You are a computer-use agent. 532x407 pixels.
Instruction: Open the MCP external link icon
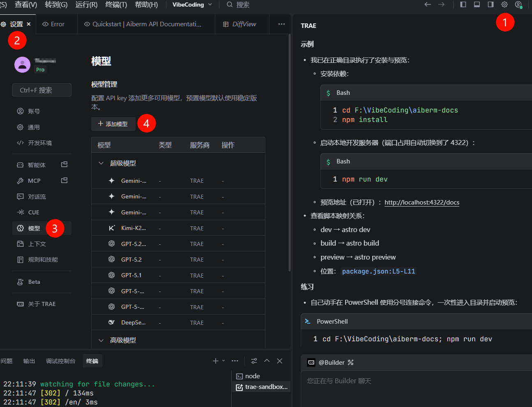coord(64,180)
